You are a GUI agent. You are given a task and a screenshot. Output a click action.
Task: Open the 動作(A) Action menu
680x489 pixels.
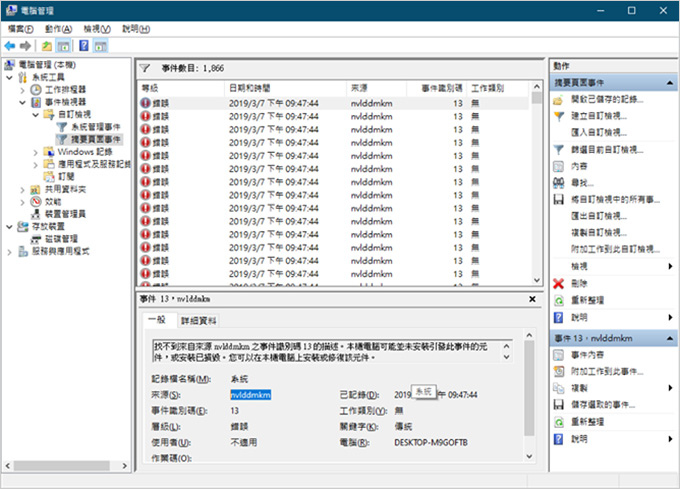[x=59, y=29]
